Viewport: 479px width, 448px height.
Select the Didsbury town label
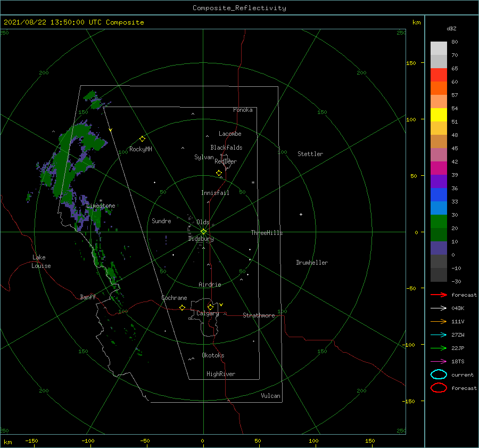[201, 239]
